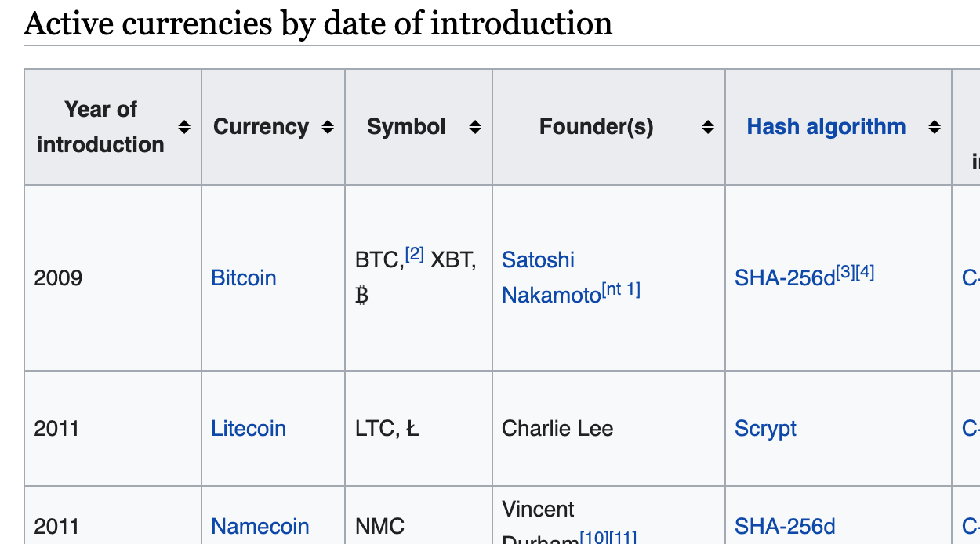Click the sort arrows beside Currency header
The image size is (980, 544).
tap(328, 127)
